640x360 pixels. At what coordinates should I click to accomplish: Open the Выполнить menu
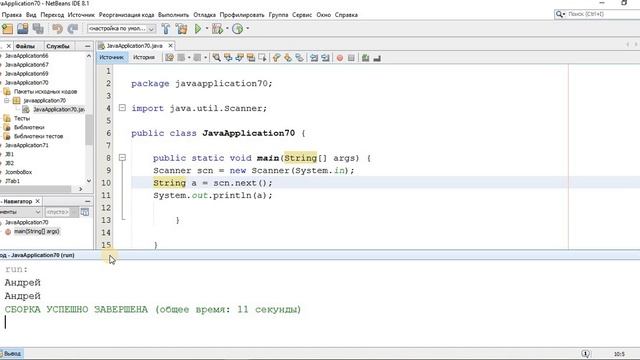[173, 15]
